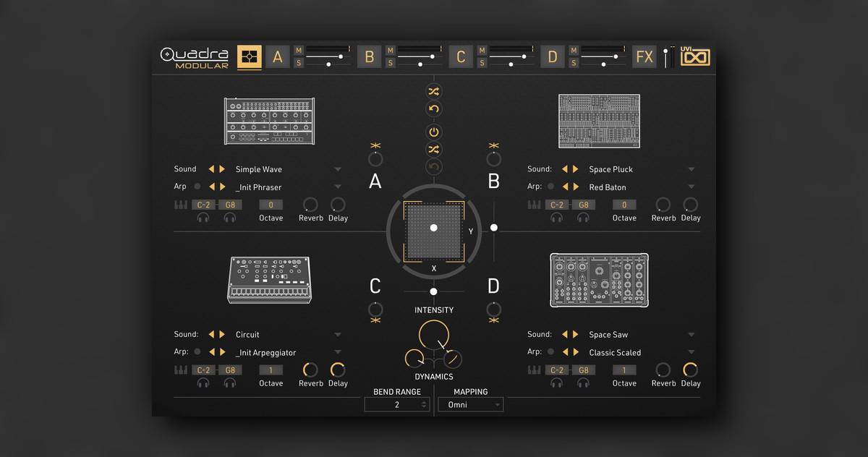Open the Space Pluck sound dropdown
This screenshot has height=457, width=868.
692,169
